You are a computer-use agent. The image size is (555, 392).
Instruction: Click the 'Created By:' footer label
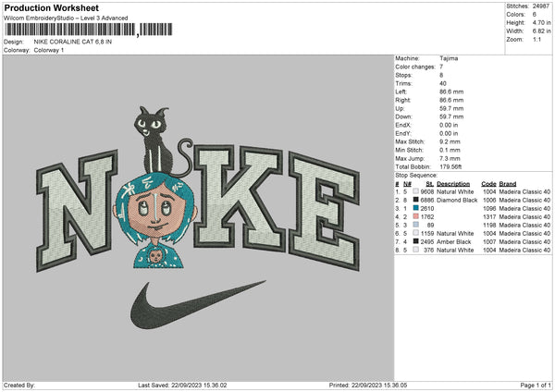point(19,386)
